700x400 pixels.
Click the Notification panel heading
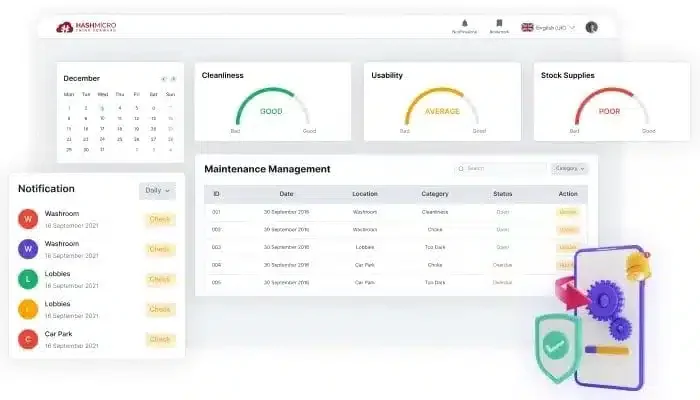coord(46,189)
